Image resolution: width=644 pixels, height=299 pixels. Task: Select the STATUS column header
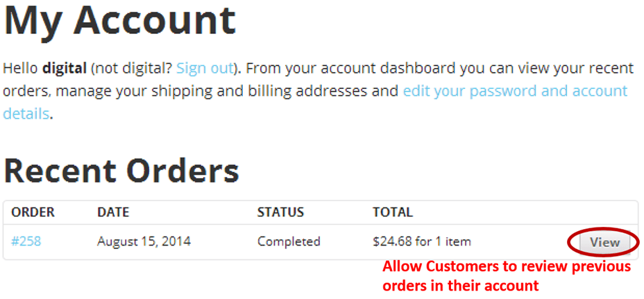(280, 212)
